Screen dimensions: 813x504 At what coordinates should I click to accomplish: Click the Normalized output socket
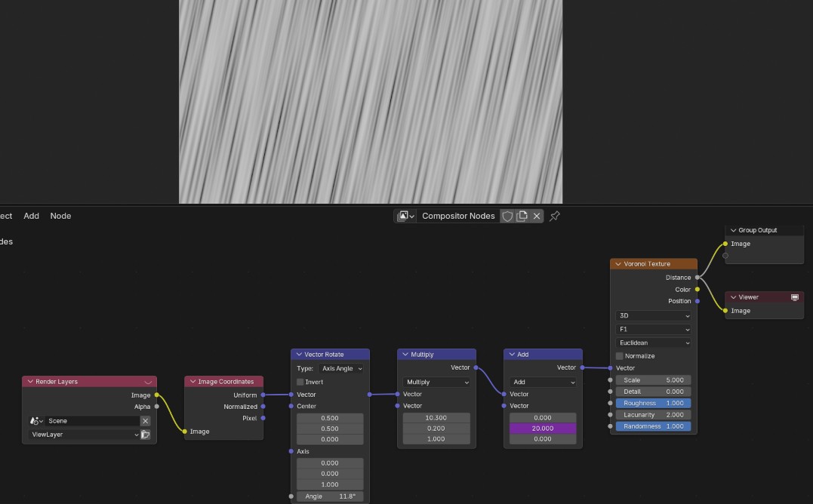click(263, 407)
